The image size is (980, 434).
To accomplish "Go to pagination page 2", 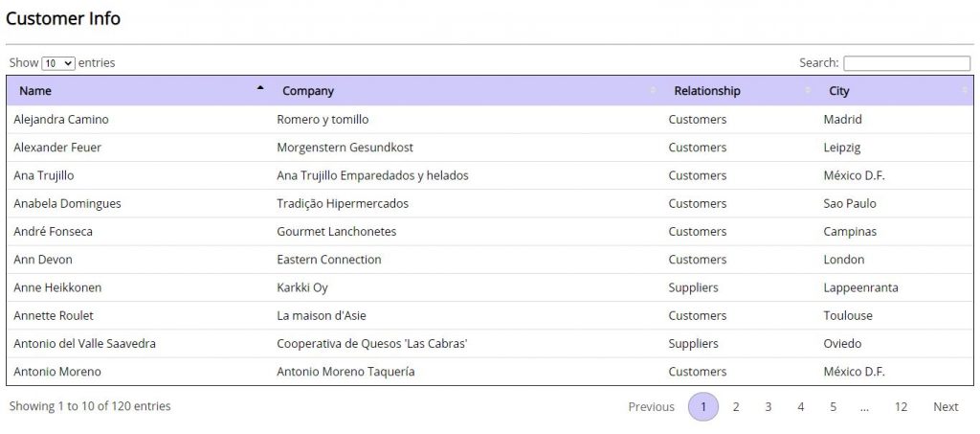I will 736,406.
